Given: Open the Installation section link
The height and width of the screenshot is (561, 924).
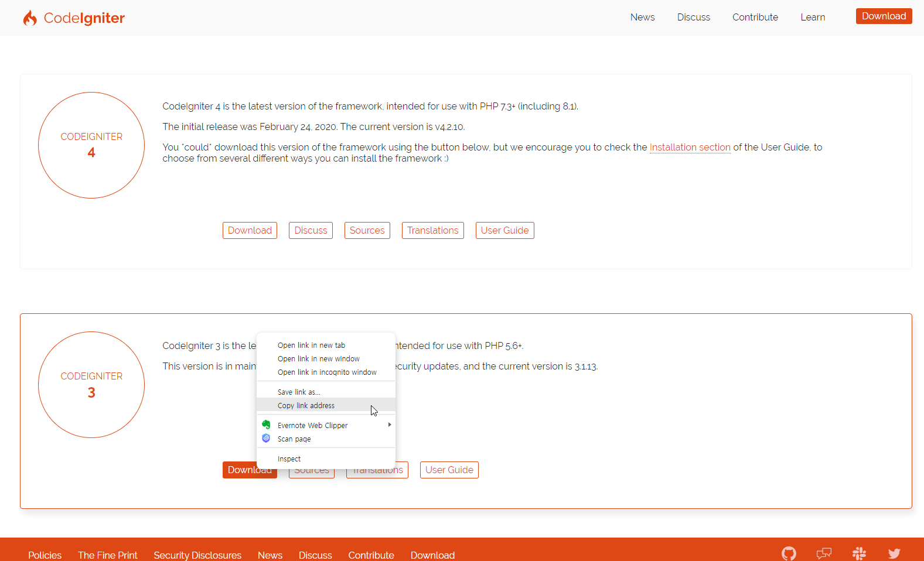Looking at the screenshot, I should tap(690, 148).
